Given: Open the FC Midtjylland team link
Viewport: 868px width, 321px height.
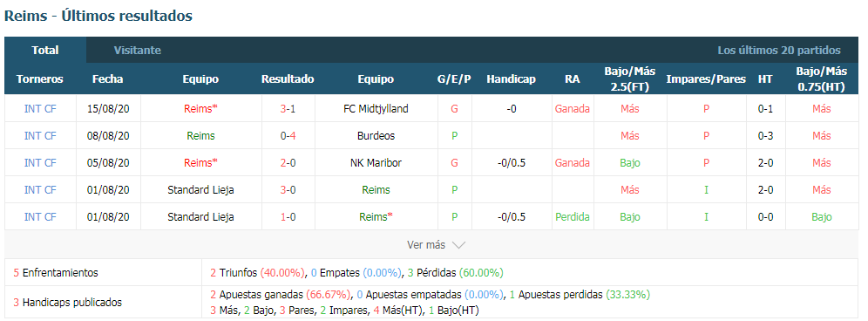Looking at the screenshot, I should (376, 109).
